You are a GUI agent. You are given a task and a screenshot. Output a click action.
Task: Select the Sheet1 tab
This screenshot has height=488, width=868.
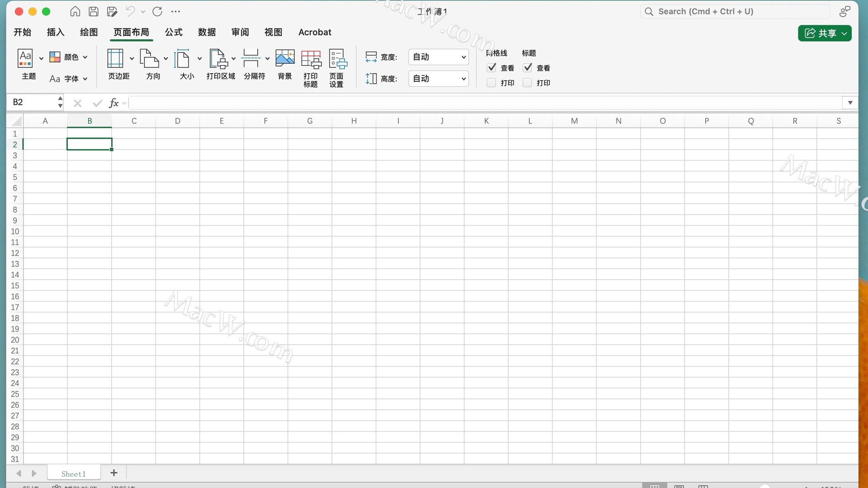pyautogui.click(x=73, y=474)
